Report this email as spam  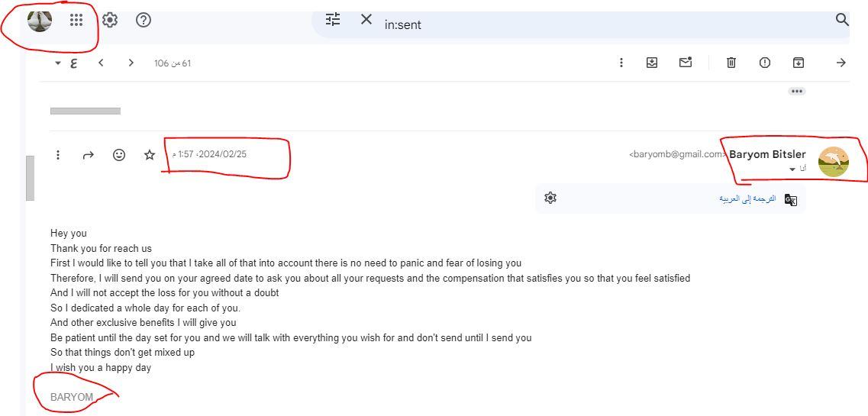pyautogui.click(x=764, y=63)
